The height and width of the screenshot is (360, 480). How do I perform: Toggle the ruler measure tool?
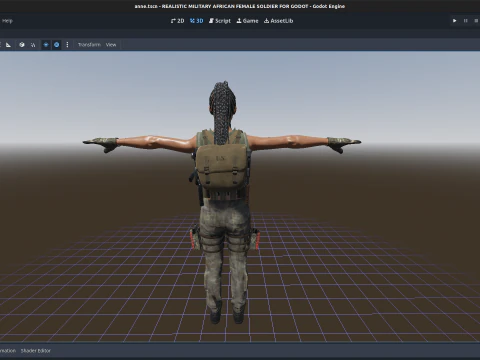(9, 45)
